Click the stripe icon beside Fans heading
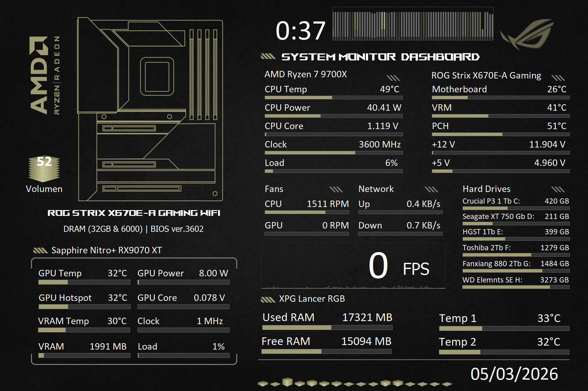This screenshot has width=588, height=391. [336, 189]
